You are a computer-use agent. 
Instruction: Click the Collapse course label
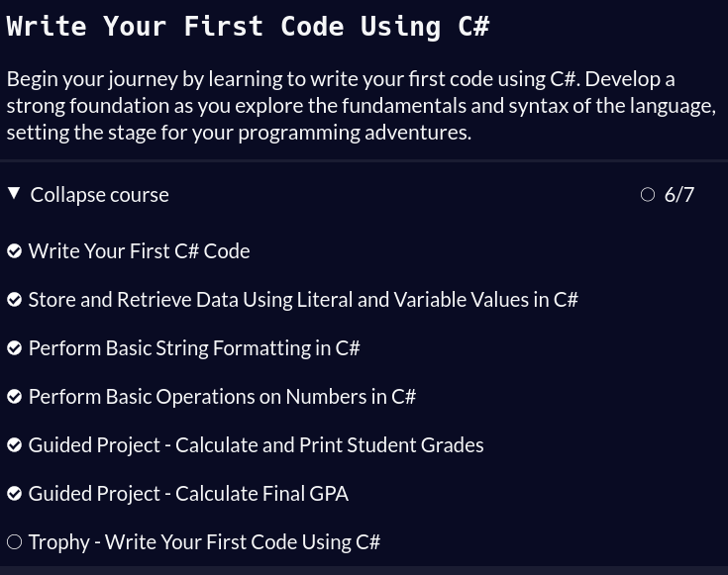[x=99, y=195]
